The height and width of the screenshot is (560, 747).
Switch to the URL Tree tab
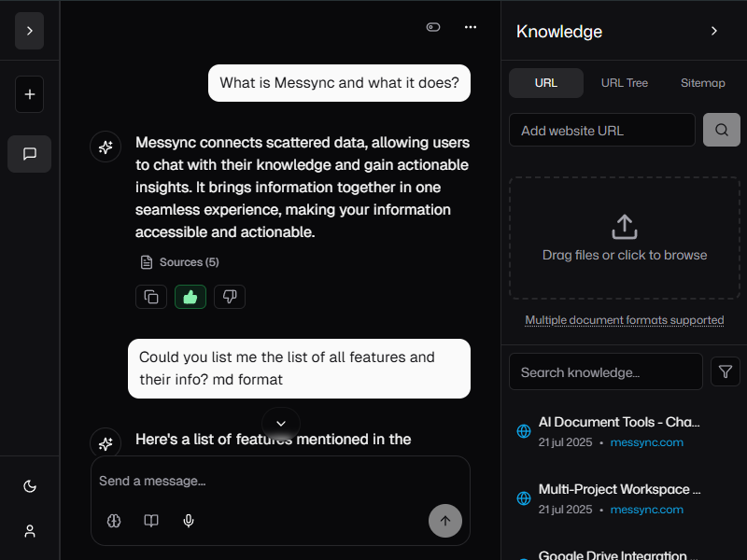click(624, 83)
